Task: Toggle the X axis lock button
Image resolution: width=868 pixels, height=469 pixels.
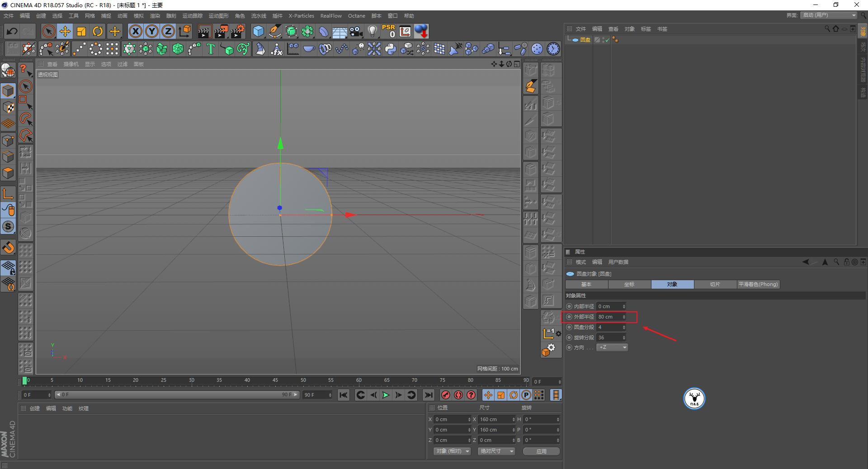Action: coord(135,31)
